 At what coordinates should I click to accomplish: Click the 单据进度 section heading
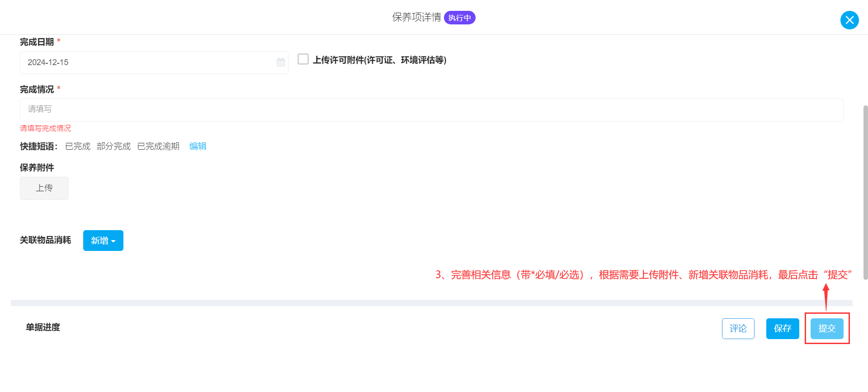click(x=43, y=327)
